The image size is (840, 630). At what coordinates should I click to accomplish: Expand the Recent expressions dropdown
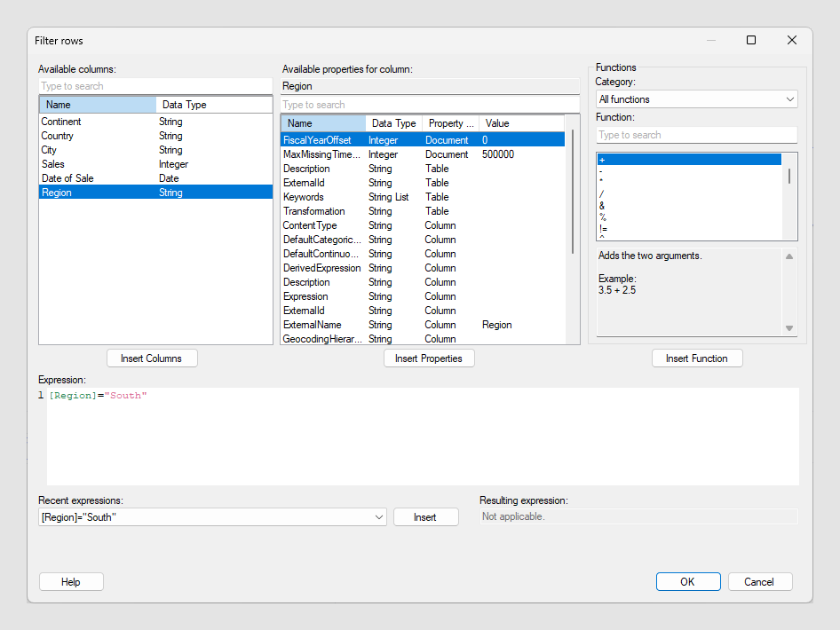point(378,517)
